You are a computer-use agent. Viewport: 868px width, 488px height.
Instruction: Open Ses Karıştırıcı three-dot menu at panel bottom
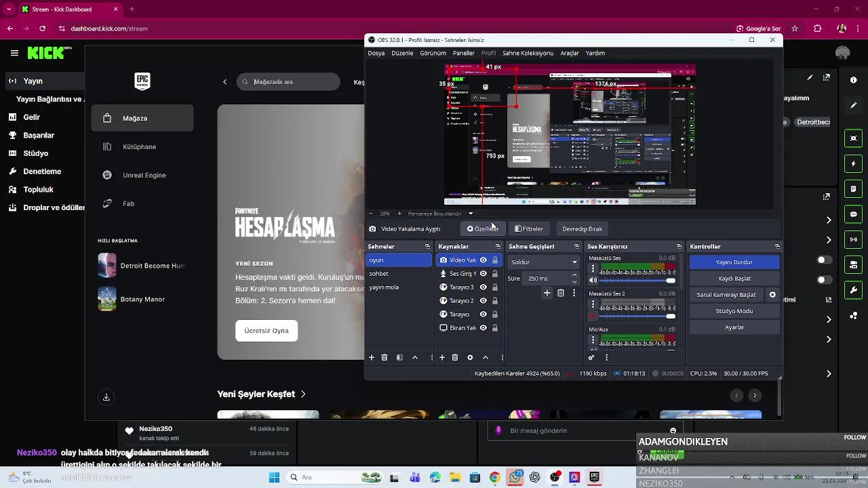click(606, 357)
